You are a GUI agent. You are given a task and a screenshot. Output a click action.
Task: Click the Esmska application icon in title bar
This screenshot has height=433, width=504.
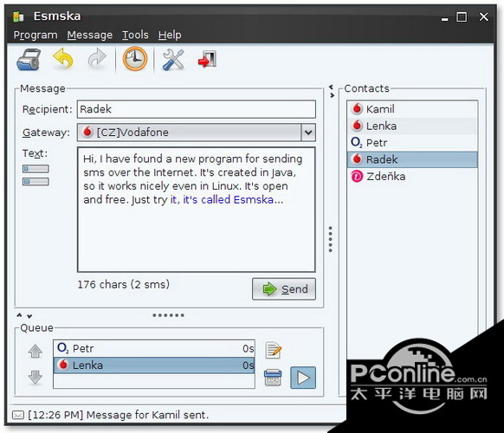(x=18, y=16)
